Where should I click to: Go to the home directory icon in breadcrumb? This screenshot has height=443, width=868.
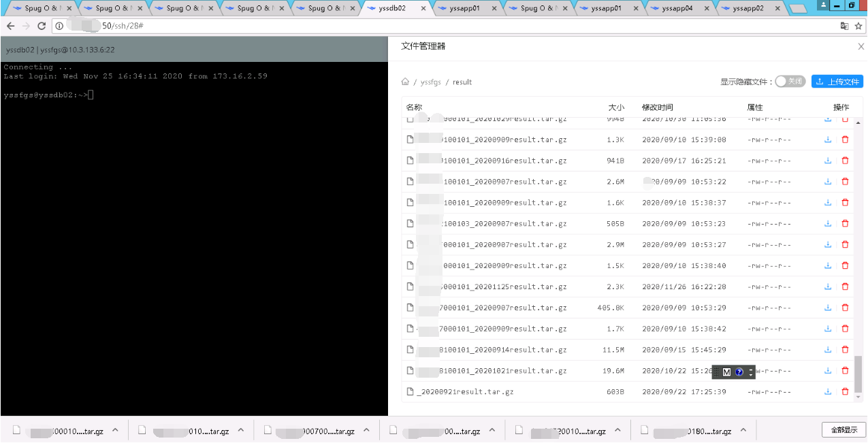pyautogui.click(x=406, y=82)
